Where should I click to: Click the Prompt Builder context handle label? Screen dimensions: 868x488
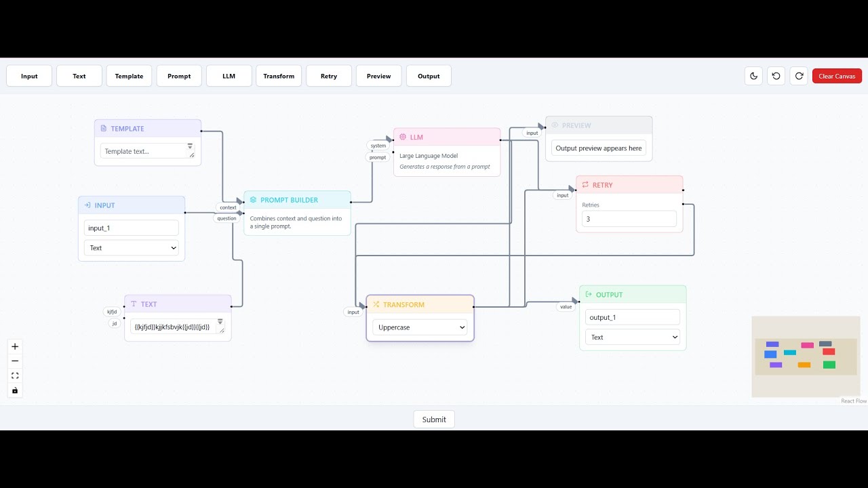(x=229, y=207)
